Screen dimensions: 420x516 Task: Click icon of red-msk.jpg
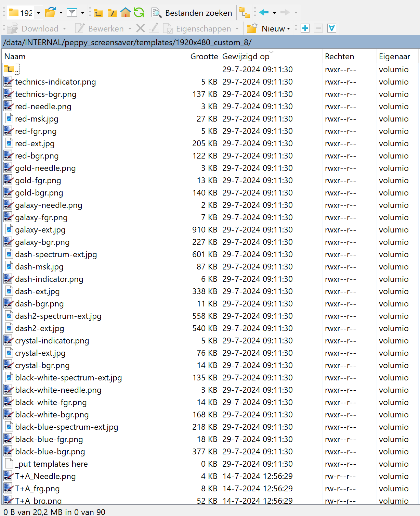9,118
